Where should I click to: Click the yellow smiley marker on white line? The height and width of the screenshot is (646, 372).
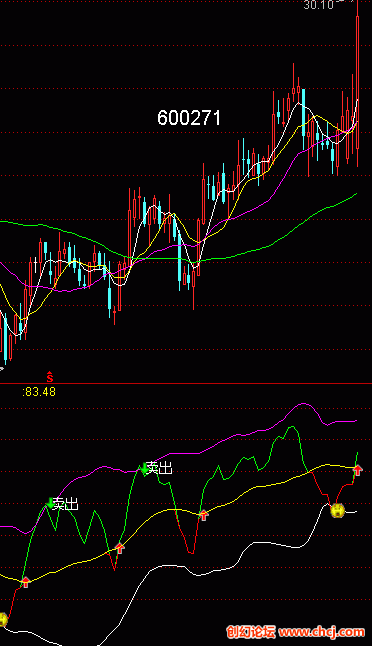click(x=337, y=510)
